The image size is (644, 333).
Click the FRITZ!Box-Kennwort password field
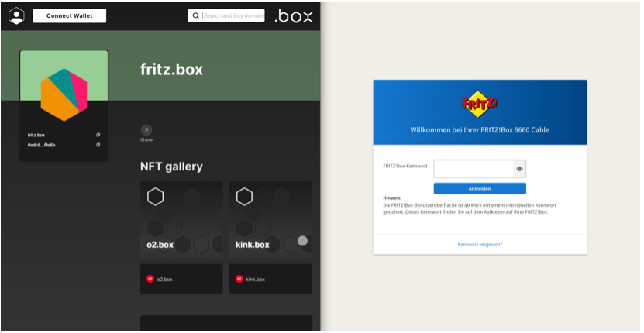[474, 169]
